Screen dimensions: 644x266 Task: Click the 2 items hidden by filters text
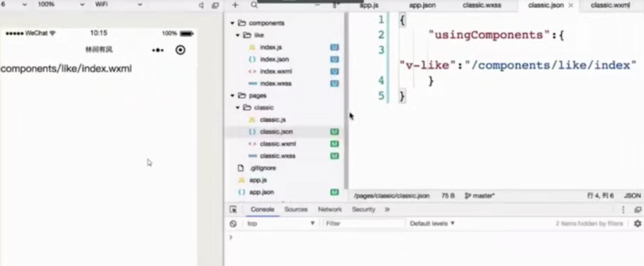click(589, 223)
